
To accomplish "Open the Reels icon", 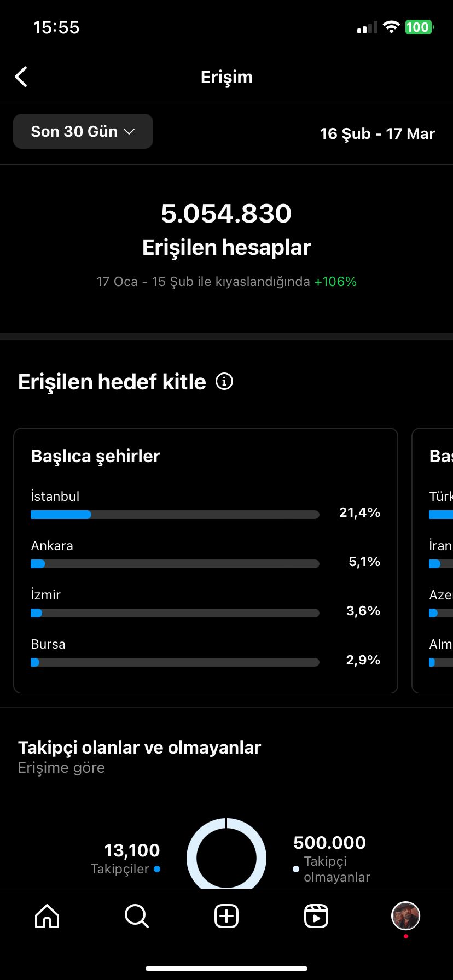I will pyautogui.click(x=316, y=916).
